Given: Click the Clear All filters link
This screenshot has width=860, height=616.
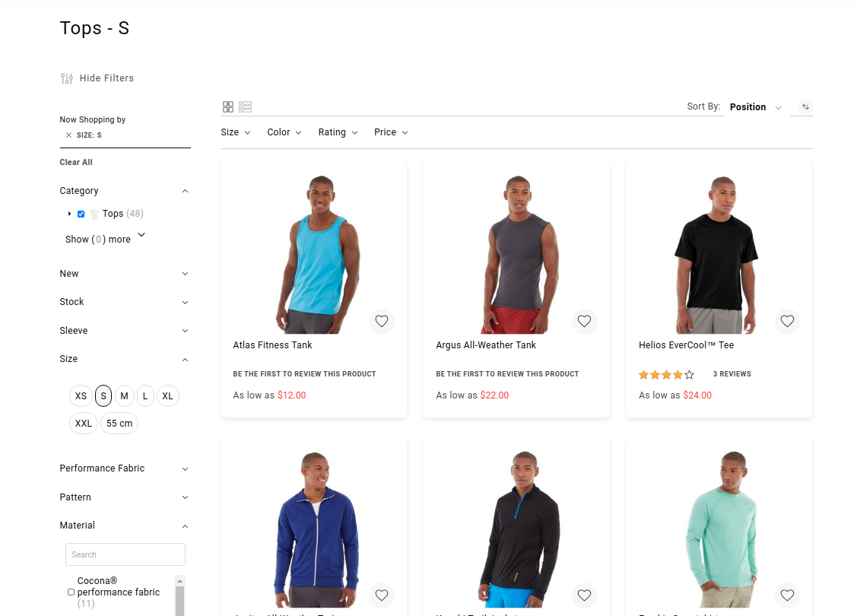Looking at the screenshot, I should 76,162.
